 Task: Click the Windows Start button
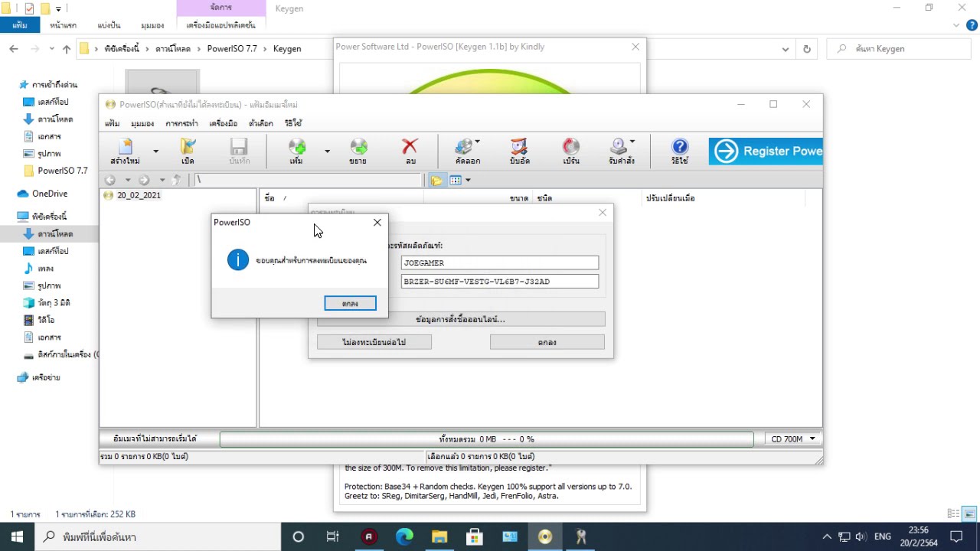17,536
